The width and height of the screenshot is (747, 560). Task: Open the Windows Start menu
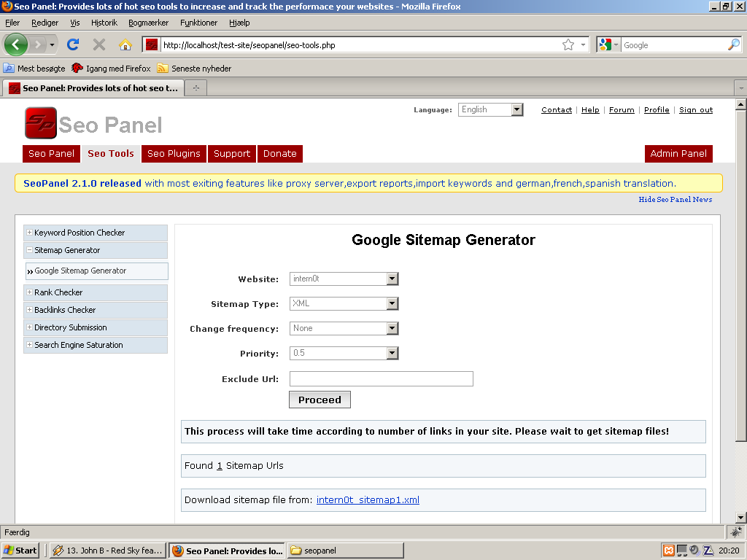(20, 551)
